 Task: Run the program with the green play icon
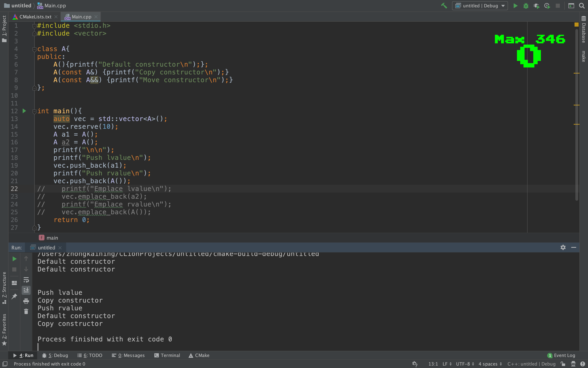coord(515,6)
